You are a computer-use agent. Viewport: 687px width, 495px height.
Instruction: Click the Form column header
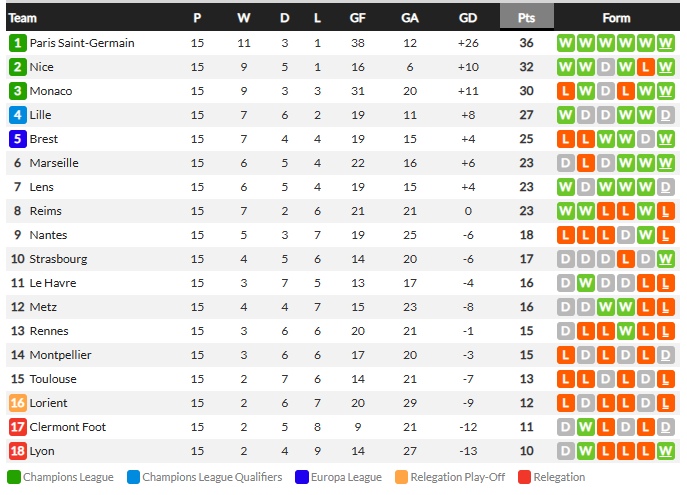coord(616,18)
